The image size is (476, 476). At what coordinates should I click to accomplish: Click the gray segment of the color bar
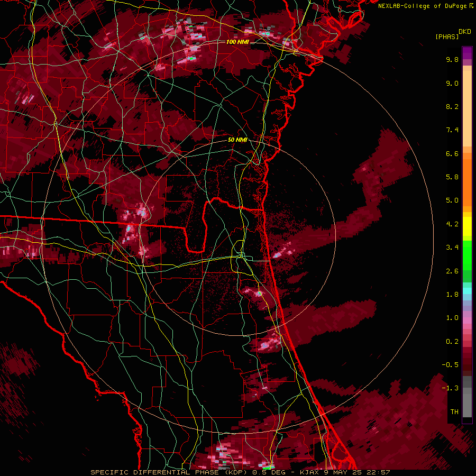coord(467,397)
